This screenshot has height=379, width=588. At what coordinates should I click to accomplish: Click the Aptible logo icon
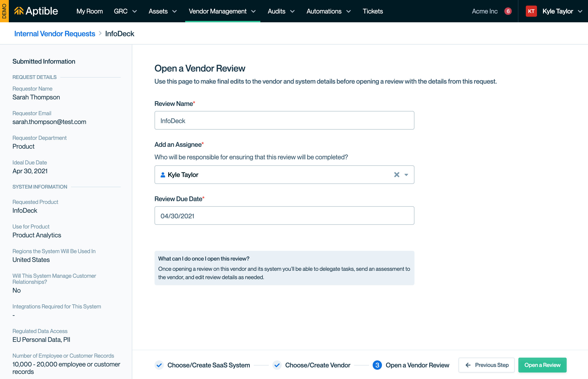[19, 11]
